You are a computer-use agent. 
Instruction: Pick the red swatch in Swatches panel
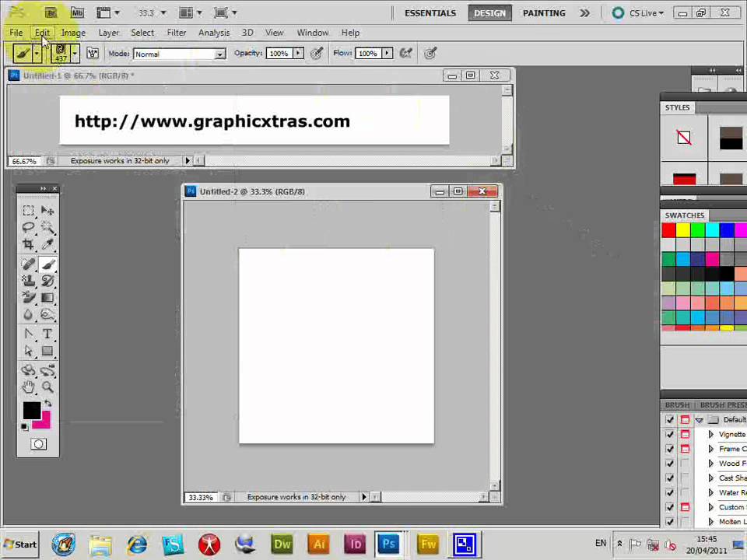pos(668,230)
